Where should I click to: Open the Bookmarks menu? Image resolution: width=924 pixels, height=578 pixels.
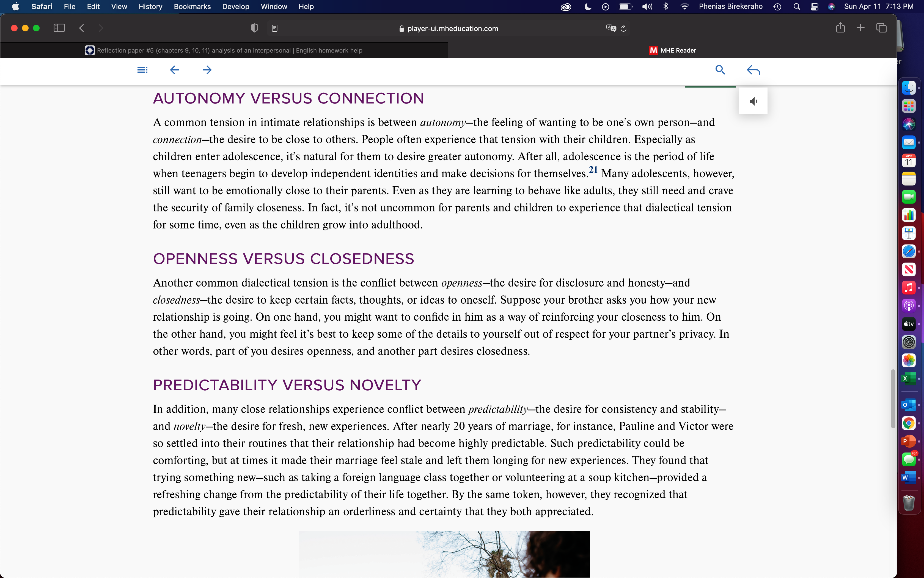click(192, 7)
